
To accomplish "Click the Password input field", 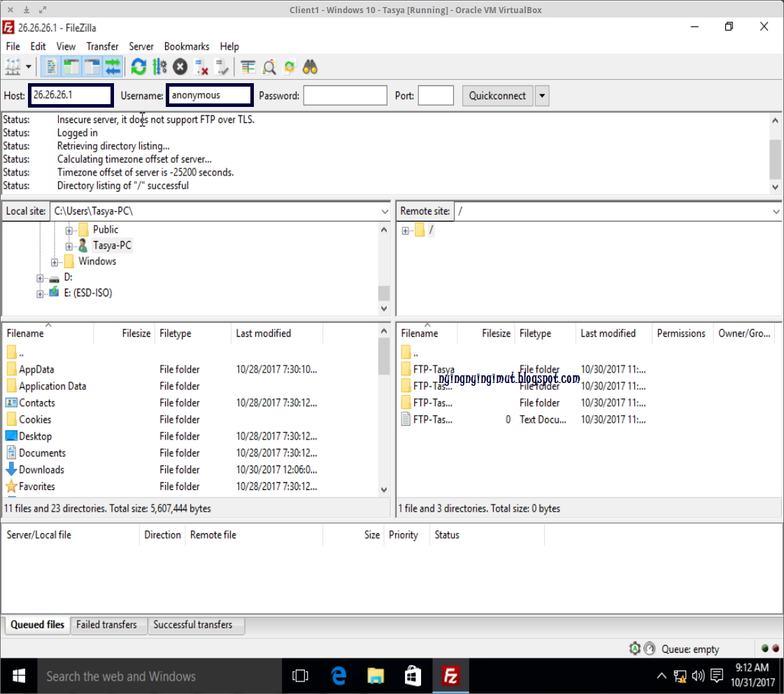I will point(345,95).
